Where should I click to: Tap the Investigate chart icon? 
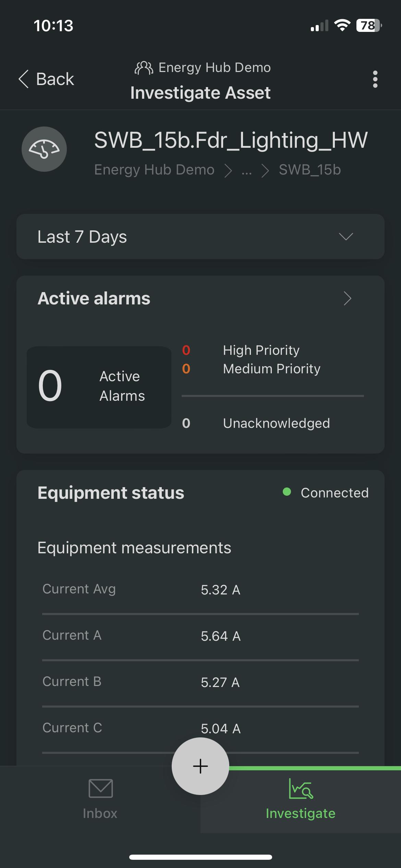point(301,788)
